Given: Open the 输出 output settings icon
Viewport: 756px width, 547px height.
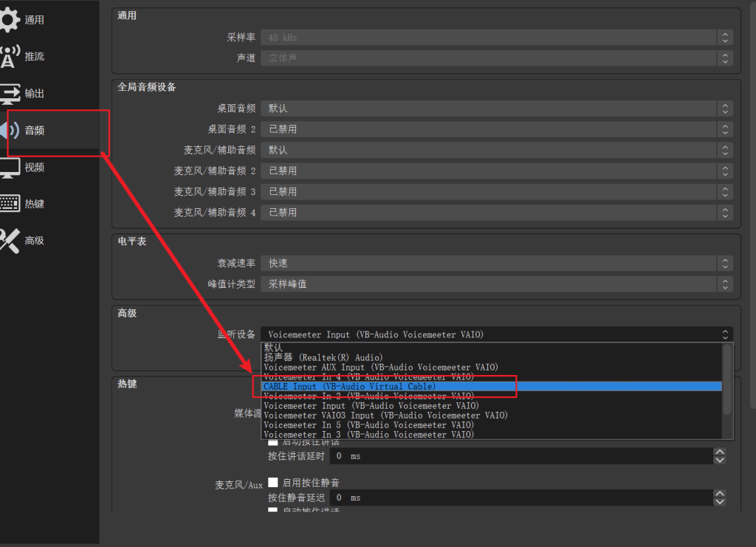Looking at the screenshot, I should coord(10,94).
